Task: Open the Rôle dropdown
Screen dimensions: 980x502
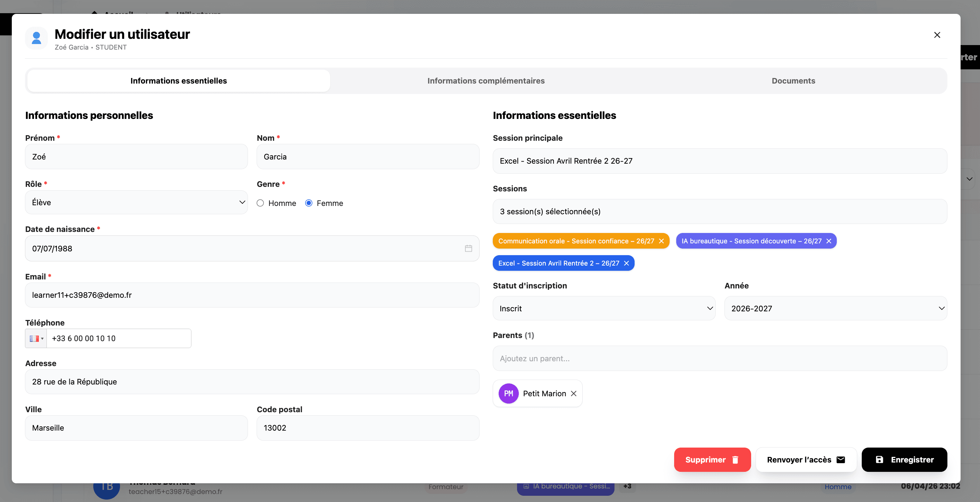Action: pos(136,202)
